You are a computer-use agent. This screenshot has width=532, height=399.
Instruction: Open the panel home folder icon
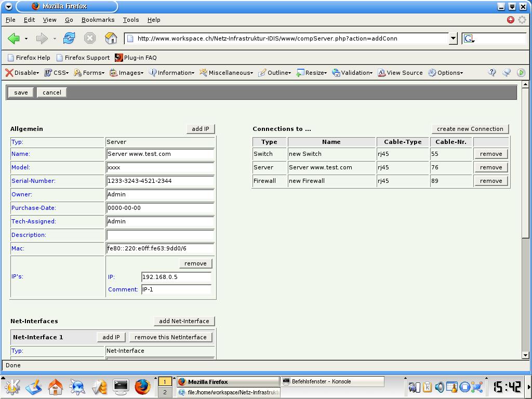pyautogui.click(x=55, y=387)
